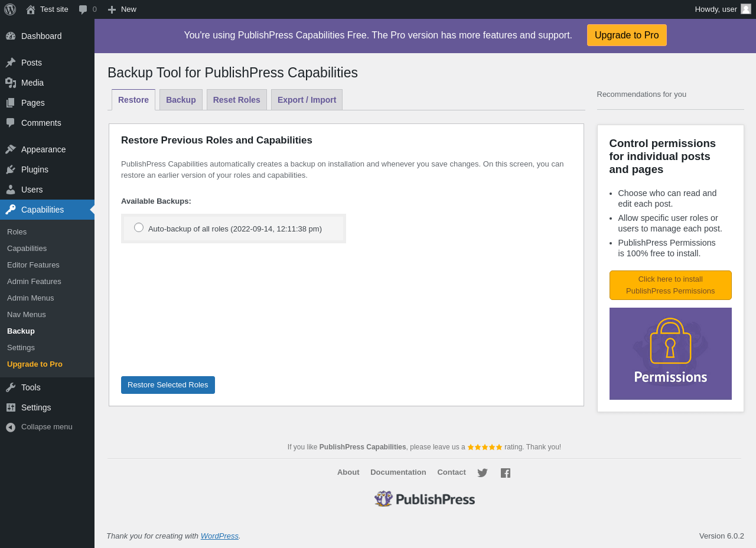
Task: Click the Permissions padlock banner image
Action: click(670, 354)
